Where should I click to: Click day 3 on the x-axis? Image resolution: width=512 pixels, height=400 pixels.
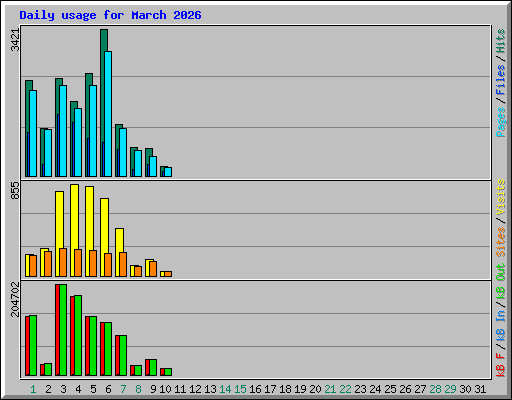click(x=63, y=389)
